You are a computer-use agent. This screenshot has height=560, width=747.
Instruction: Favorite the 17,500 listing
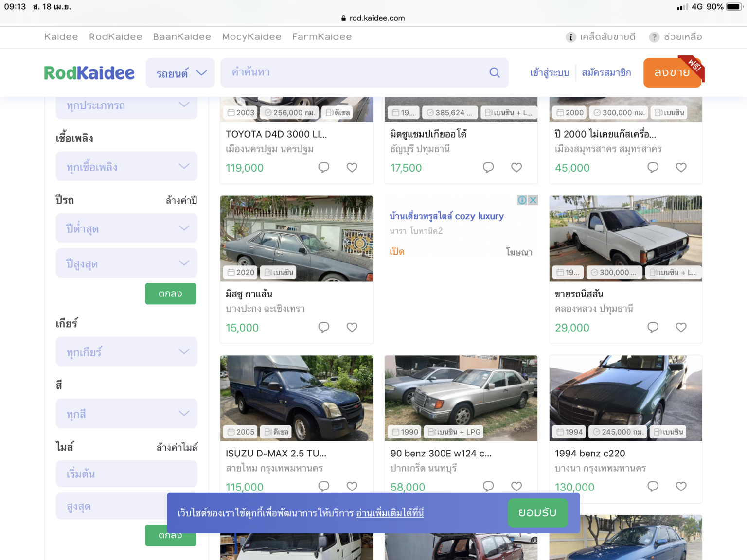point(516,167)
